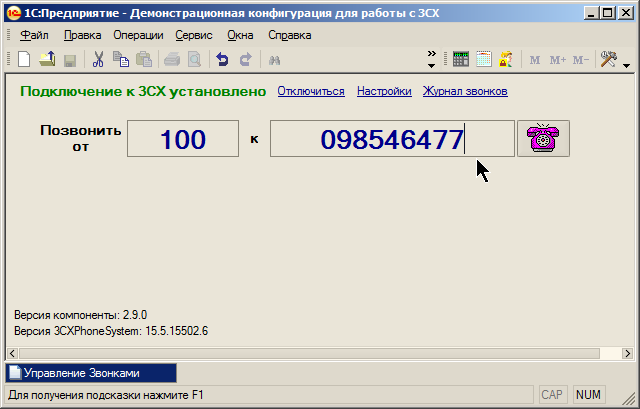Image resolution: width=640 pixels, height=409 pixels.
Task: Click the Copy icon in toolbar
Action: [121, 60]
